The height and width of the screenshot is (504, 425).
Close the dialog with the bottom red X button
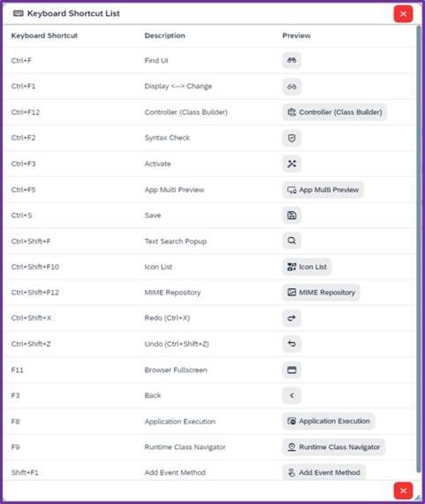coord(403,491)
